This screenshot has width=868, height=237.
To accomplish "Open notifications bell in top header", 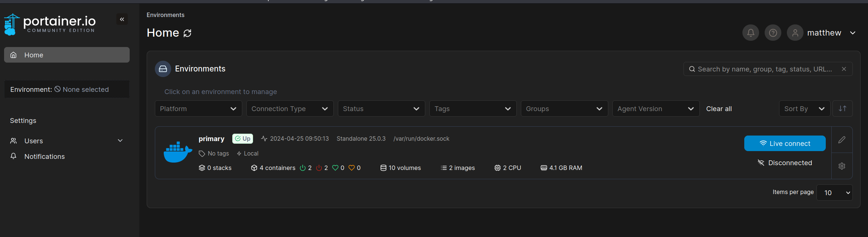I will (x=751, y=33).
